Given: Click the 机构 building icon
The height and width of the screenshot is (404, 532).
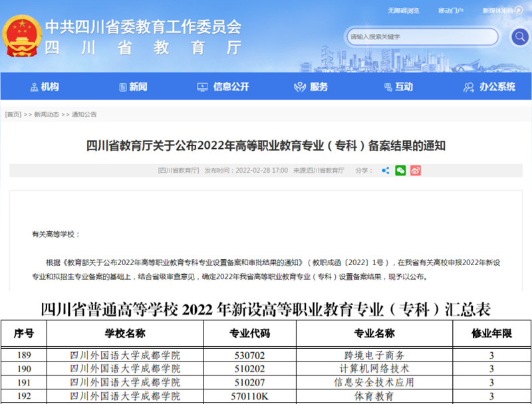Looking at the screenshot, I should click(34, 87).
